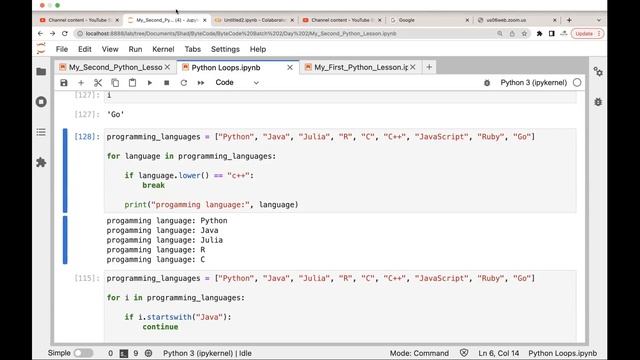Image resolution: width=640 pixels, height=360 pixels.
Task: Open the browser extensions puzzle icon
Action: click(539, 33)
